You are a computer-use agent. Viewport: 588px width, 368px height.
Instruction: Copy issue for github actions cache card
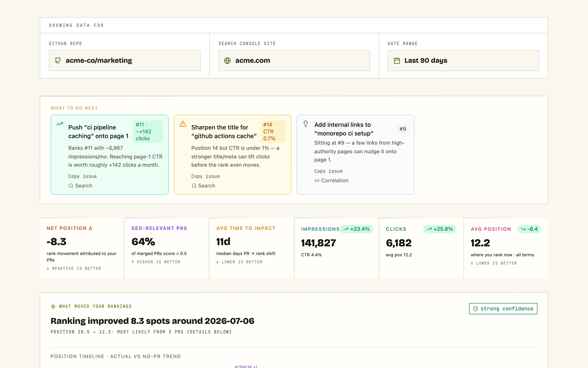tap(205, 176)
